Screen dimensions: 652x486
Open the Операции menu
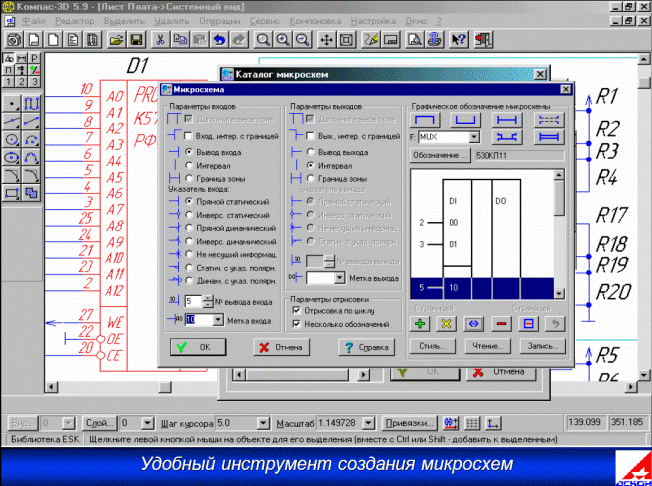click(x=220, y=21)
